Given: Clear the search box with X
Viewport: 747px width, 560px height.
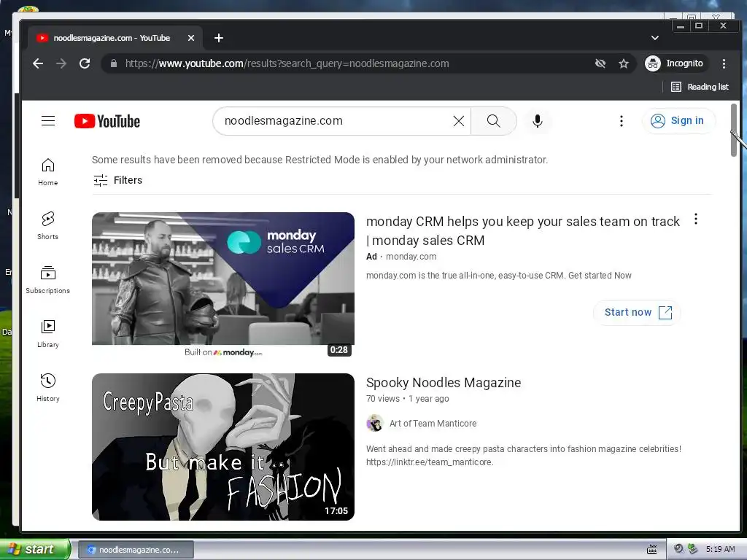Looking at the screenshot, I should pyautogui.click(x=458, y=121).
